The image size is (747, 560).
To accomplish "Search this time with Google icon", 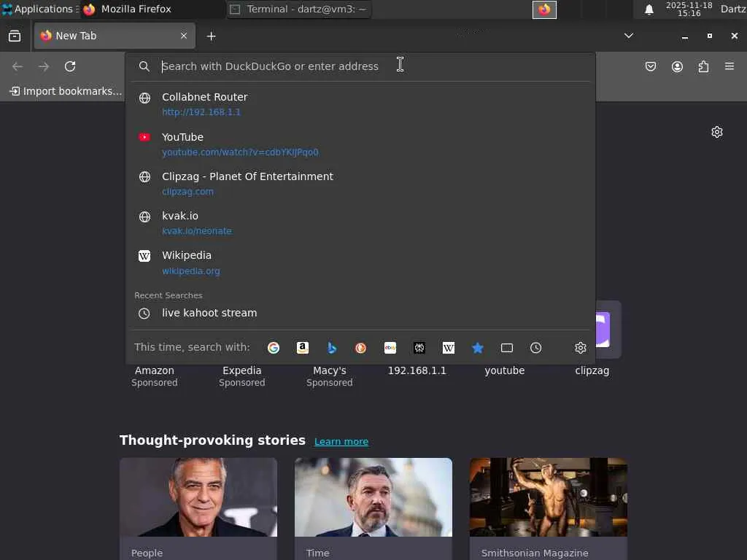I will tap(274, 348).
